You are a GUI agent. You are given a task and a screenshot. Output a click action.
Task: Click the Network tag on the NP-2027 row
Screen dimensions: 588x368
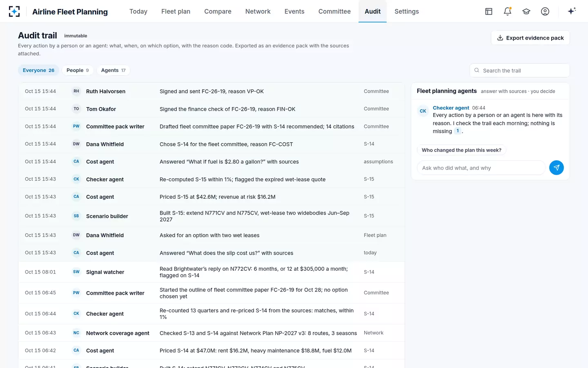coord(374,333)
